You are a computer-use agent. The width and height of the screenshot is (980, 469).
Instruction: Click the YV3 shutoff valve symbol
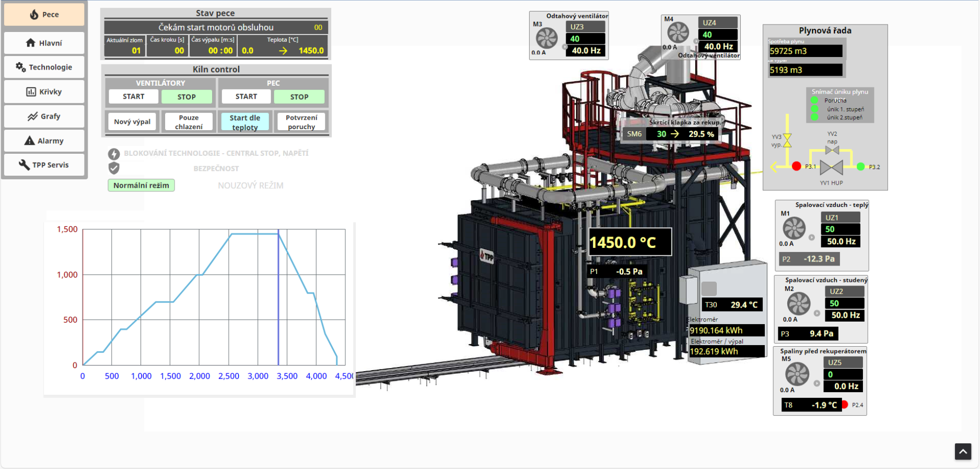pos(787,140)
